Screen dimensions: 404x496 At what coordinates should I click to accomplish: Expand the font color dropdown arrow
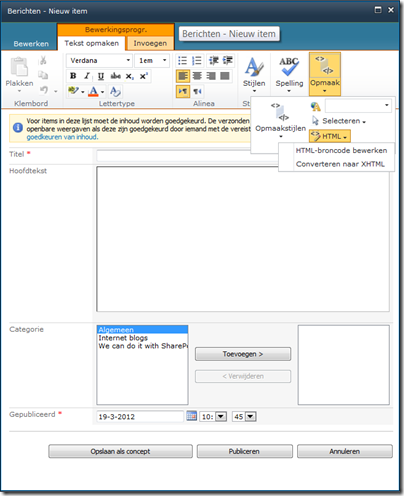[x=102, y=92]
